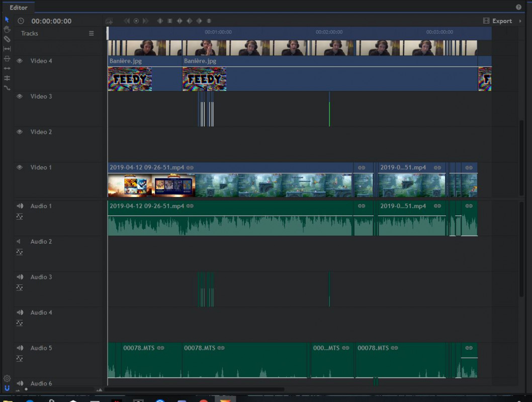The image size is (532, 402).
Task: Click the Audio 4 track label
Action: click(x=41, y=313)
